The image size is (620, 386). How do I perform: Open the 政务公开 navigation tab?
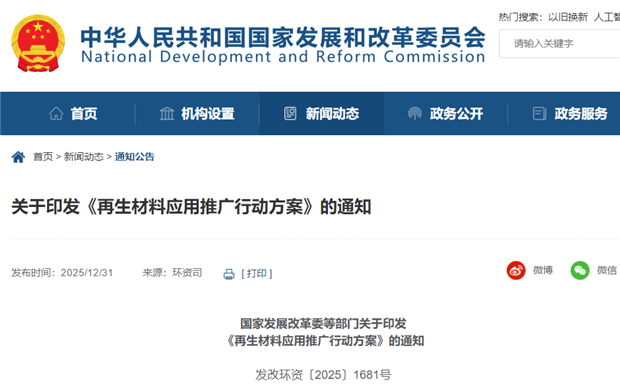tap(457, 114)
